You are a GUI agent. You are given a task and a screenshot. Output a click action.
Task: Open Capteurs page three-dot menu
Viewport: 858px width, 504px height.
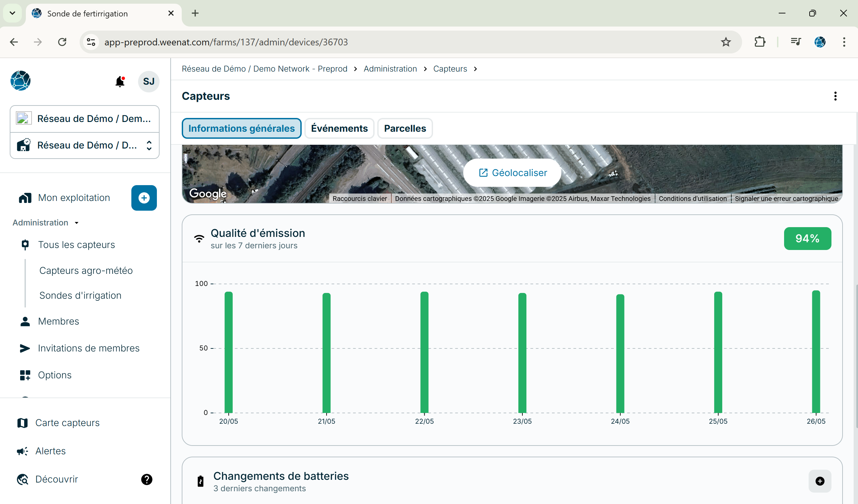(x=835, y=96)
